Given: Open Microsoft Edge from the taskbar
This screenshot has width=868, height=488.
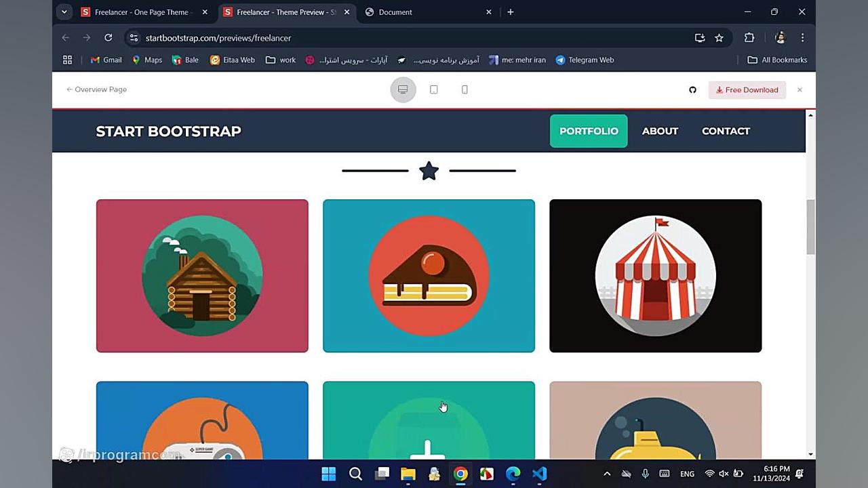Looking at the screenshot, I should 513,474.
